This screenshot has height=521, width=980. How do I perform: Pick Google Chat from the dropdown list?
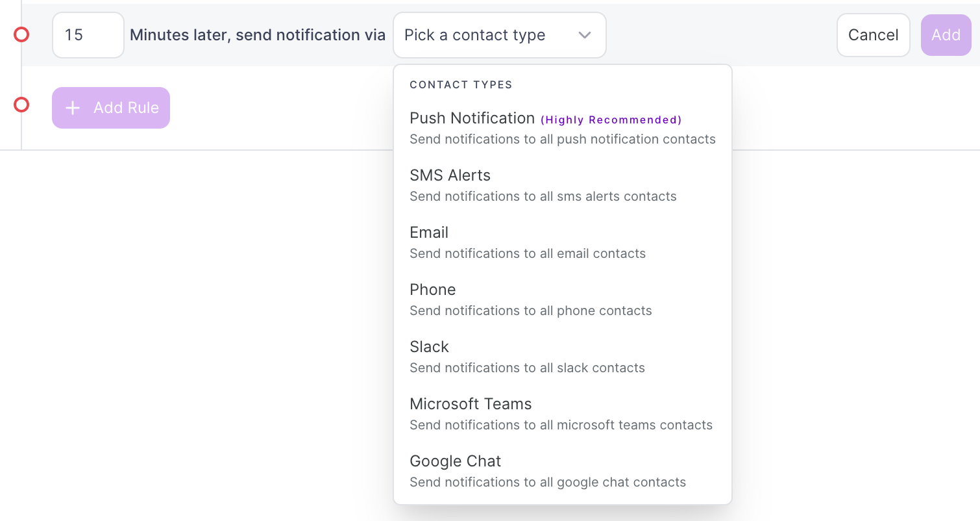coord(455,461)
